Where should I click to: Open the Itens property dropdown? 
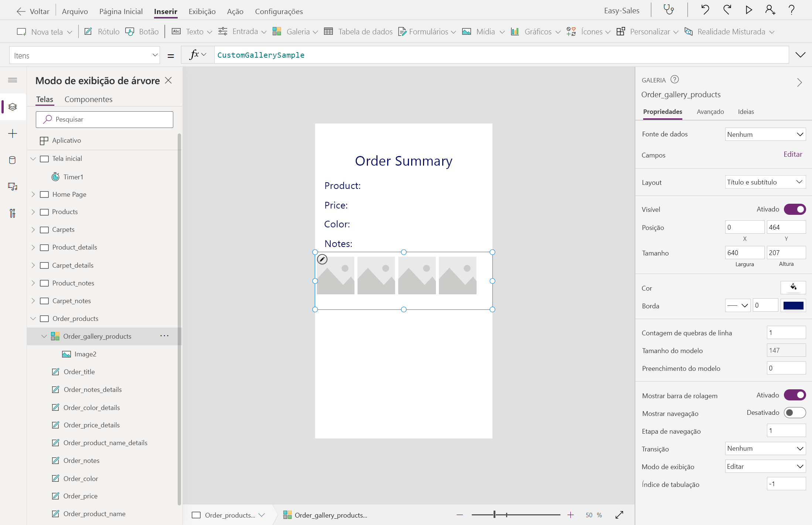click(85, 55)
